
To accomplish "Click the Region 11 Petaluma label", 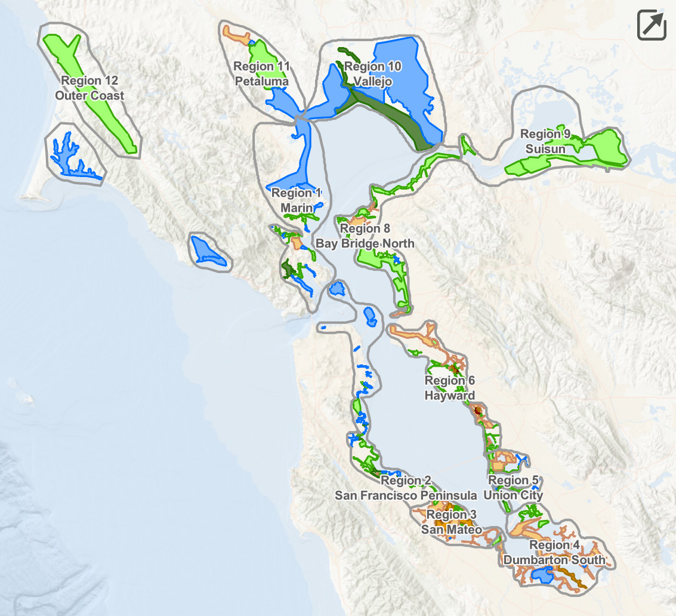I will pos(261,74).
